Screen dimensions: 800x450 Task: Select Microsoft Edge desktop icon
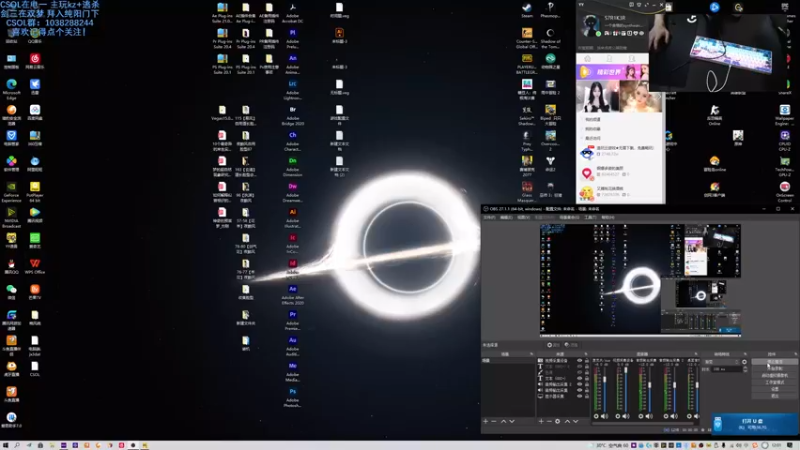tap(11, 90)
